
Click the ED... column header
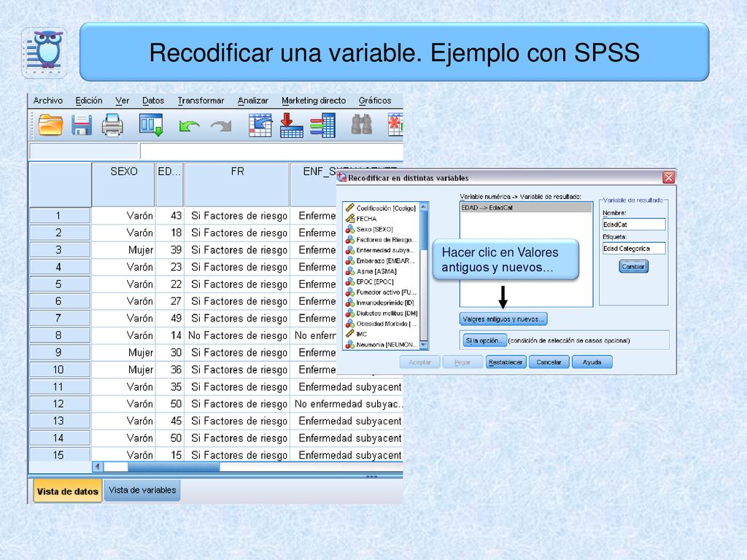tap(169, 184)
